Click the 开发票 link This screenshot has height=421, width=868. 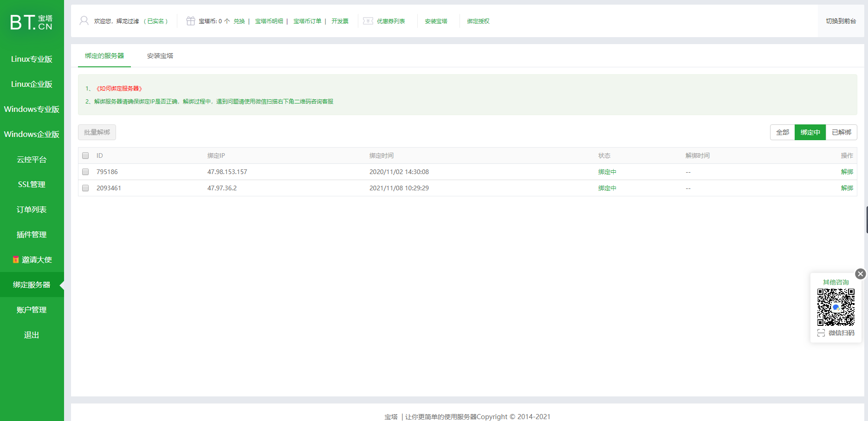click(340, 21)
